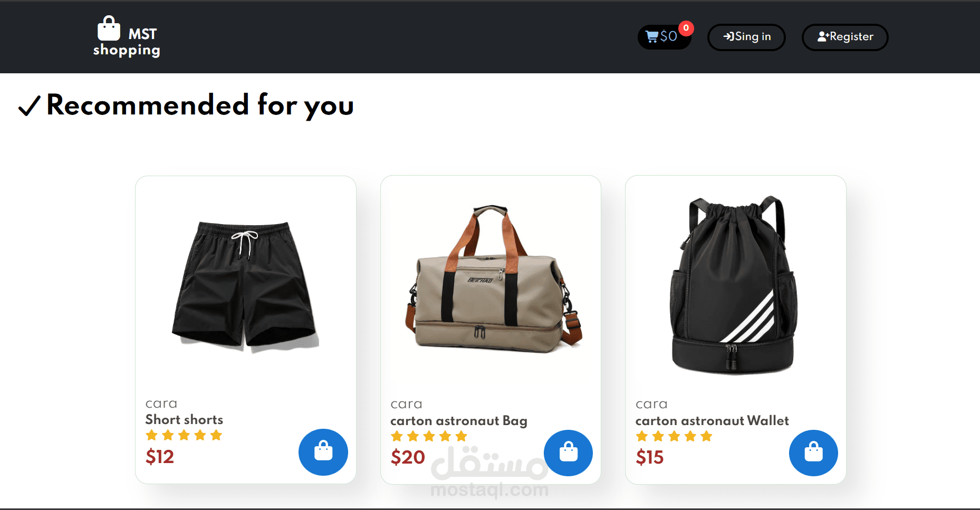Click the Sing in button
This screenshot has height=510, width=980.
click(746, 37)
